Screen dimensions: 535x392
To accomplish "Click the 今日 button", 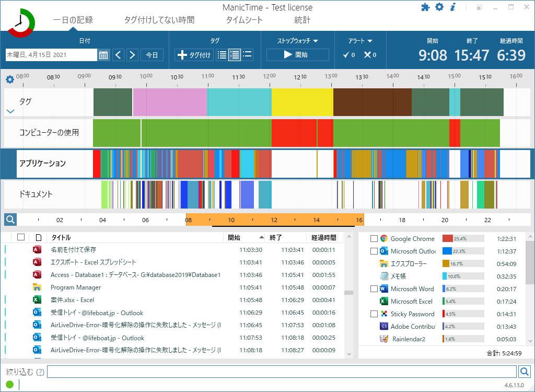I will click(152, 55).
